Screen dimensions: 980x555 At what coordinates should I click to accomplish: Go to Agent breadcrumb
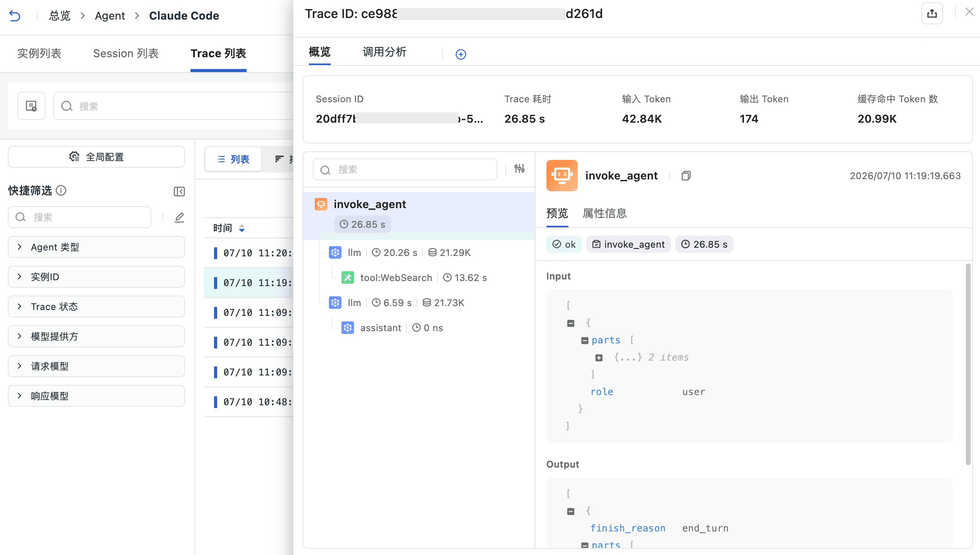[110, 16]
